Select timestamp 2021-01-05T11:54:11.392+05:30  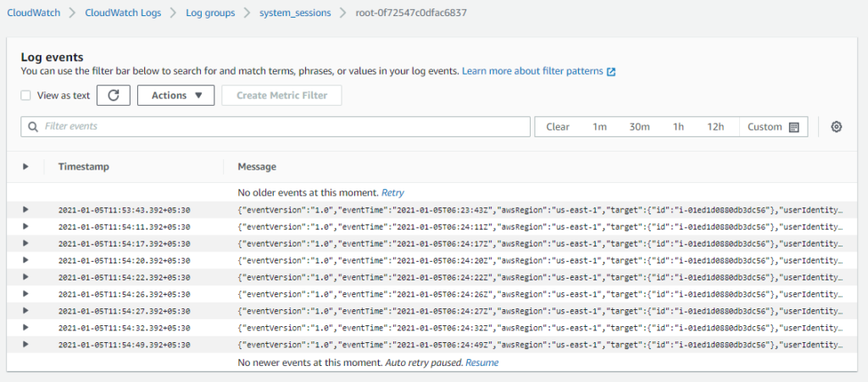pyautogui.click(x=124, y=227)
